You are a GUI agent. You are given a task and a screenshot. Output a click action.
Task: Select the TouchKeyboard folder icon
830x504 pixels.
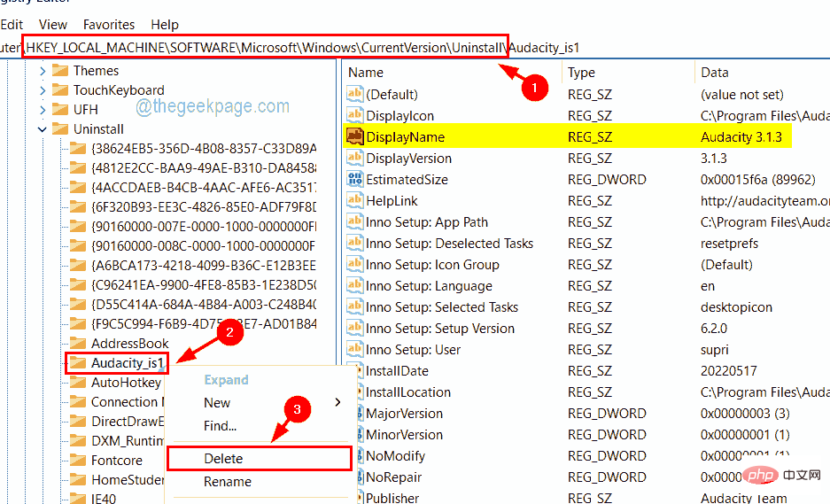(60, 90)
